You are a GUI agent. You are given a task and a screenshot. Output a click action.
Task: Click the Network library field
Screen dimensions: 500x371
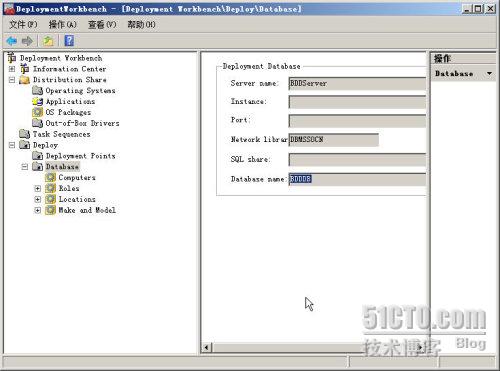click(x=334, y=140)
